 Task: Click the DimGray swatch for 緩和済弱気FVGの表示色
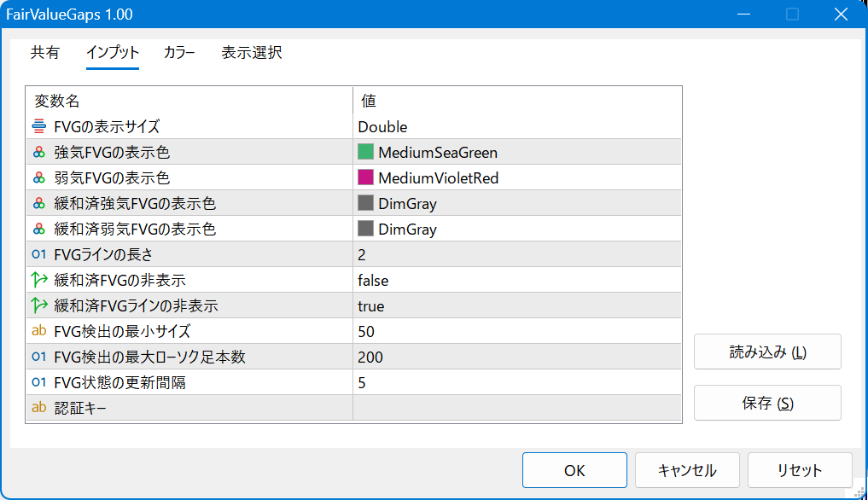click(x=365, y=228)
